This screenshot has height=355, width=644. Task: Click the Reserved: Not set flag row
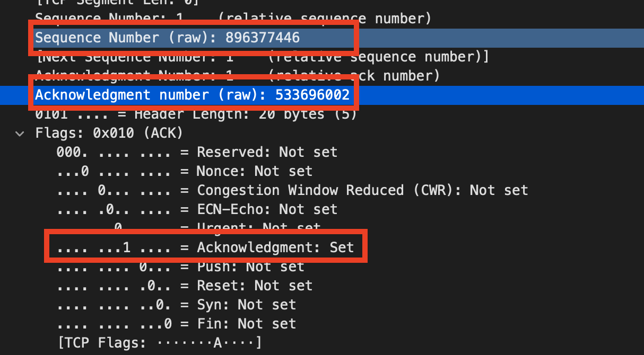coord(196,152)
